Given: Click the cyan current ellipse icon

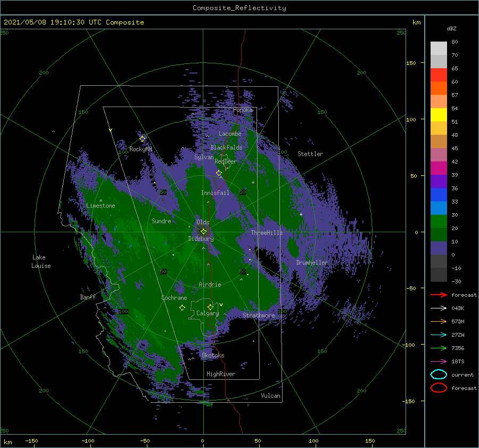Looking at the screenshot, I should tap(439, 374).
